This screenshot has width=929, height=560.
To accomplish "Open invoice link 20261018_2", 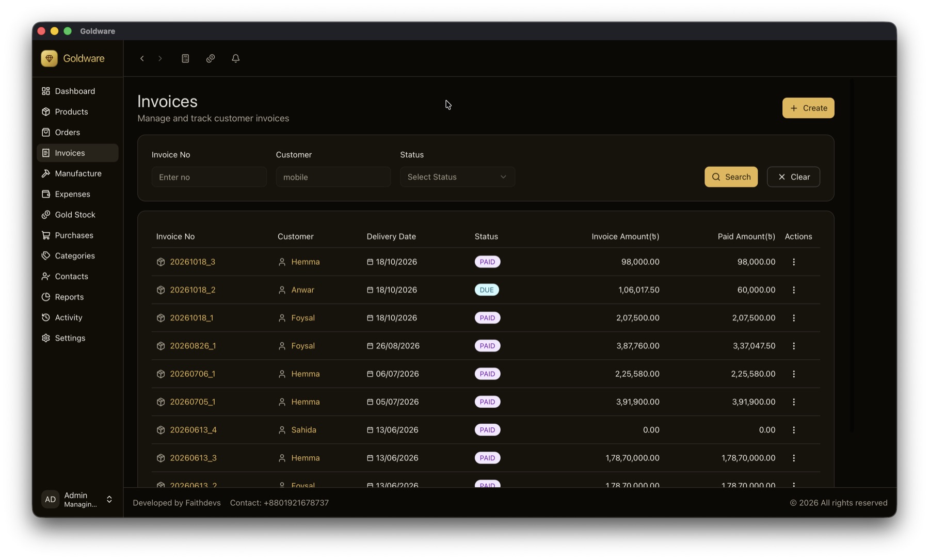I will 193,290.
